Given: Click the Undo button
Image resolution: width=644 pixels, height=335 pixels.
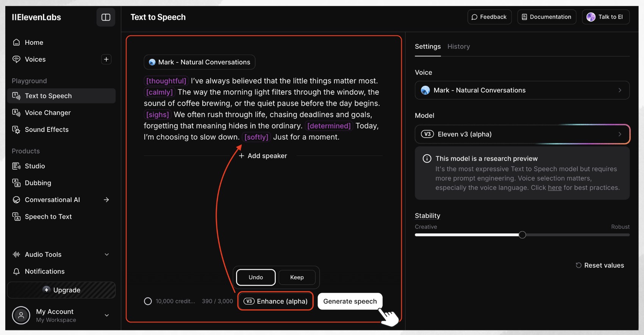Looking at the screenshot, I should click(256, 277).
